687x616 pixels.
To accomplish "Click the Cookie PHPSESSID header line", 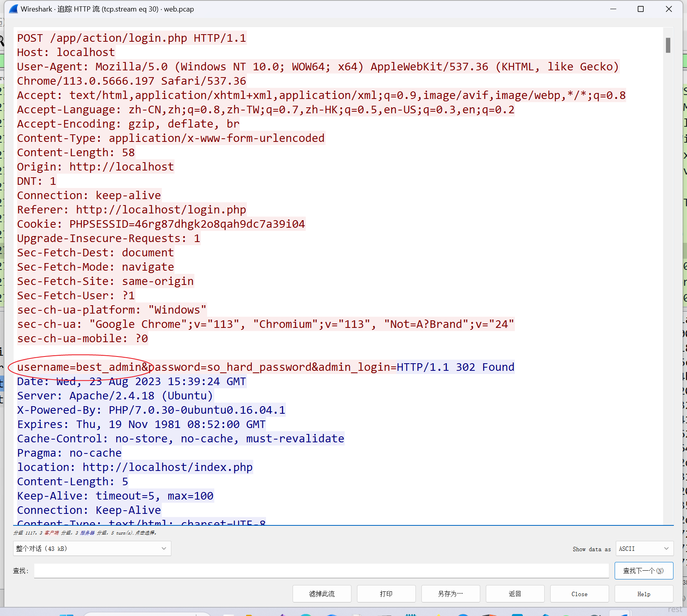I will click(x=161, y=224).
